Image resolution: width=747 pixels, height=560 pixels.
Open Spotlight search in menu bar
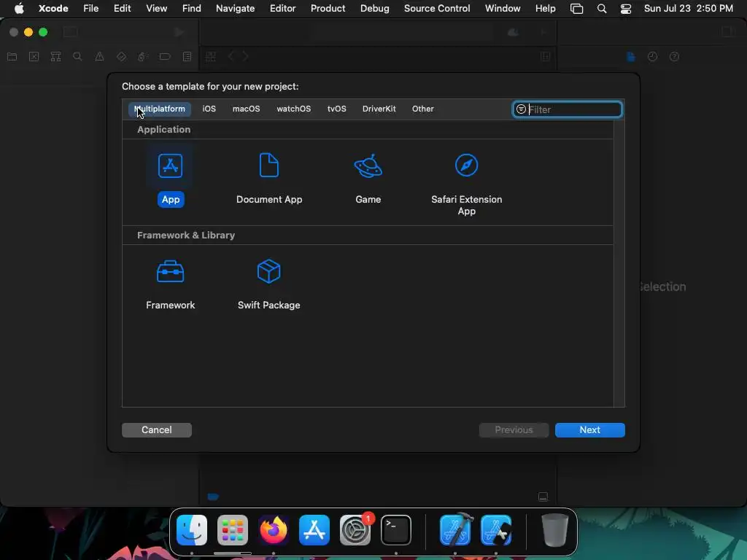coord(602,9)
